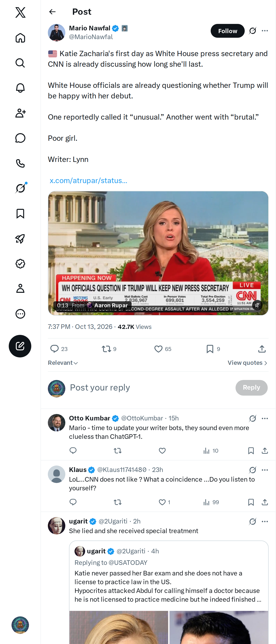Viewport: 276px width, 644px height.
Task: Share Mario Nawfal's post
Action: pyautogui.click(x=262, y=349)
